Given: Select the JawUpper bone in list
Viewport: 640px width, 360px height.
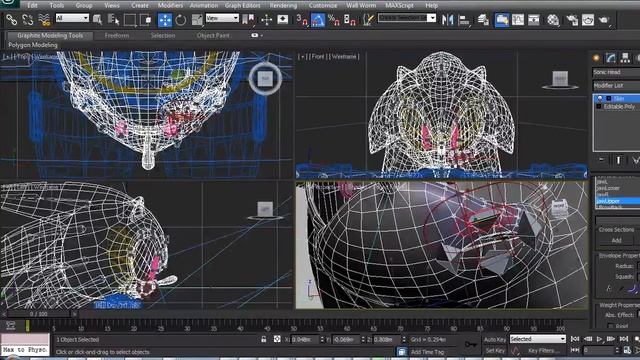Looking at the screenshot, I should tap(618, 201).
